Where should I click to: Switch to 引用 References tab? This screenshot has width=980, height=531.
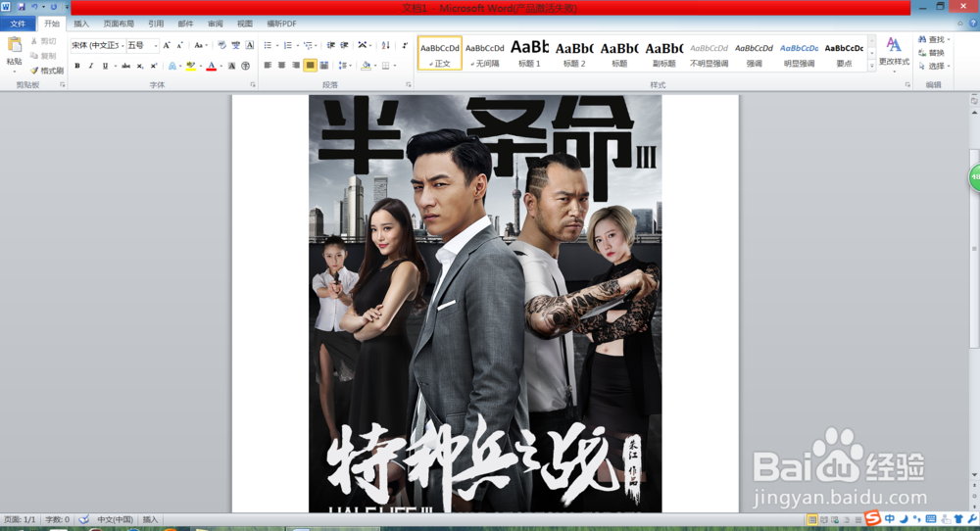156,24
